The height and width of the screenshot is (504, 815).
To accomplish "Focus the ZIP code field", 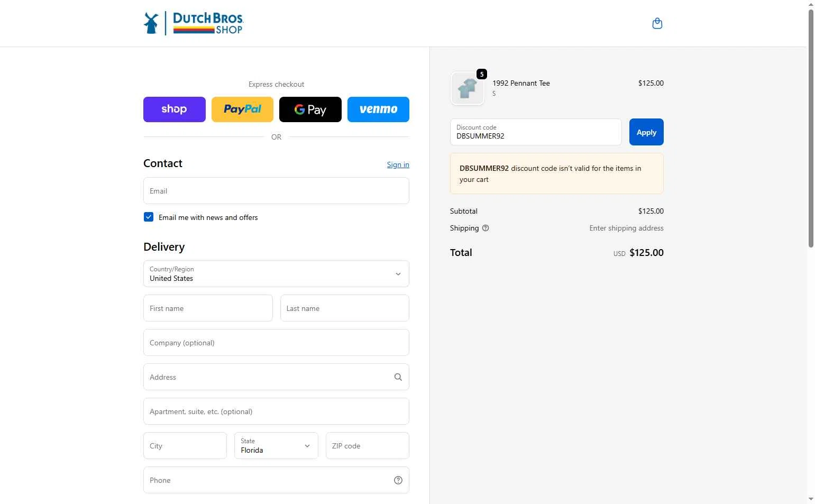I will tap(368, 445).
